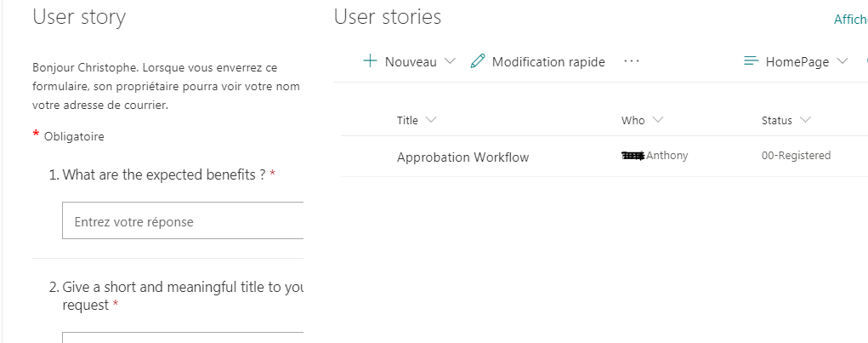Image resolution: width=868 pixels, height=343 pixels.
Task: Open the Who column chevron menu
Action: point(658,120)
